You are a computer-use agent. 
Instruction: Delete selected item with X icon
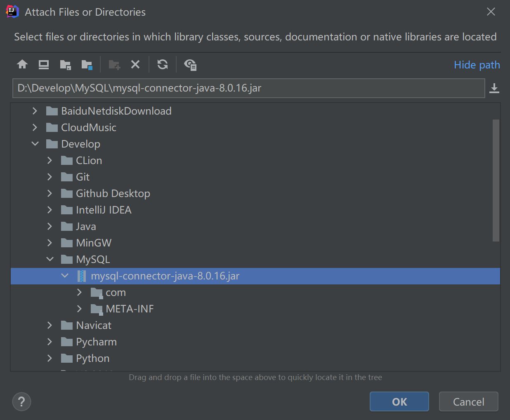(135, 64)
